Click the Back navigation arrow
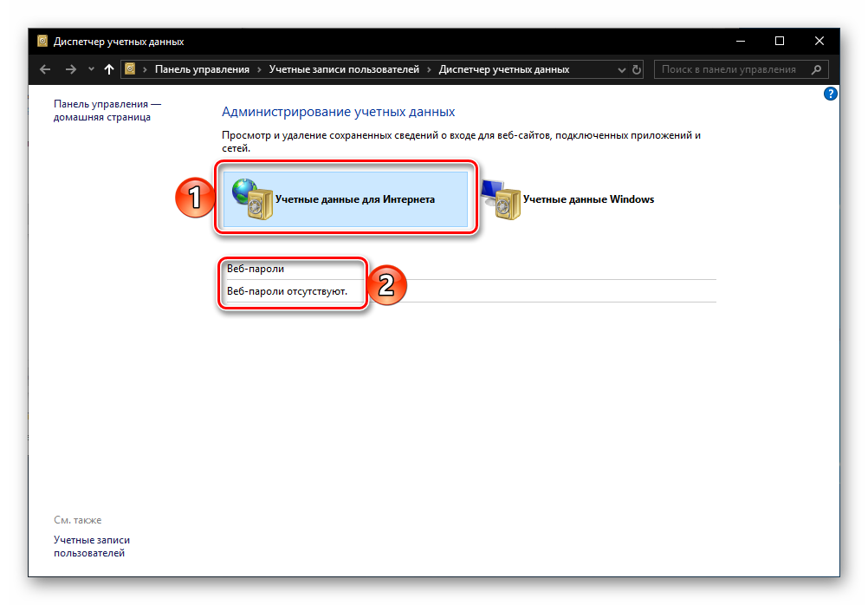868x605 pixels. pos(45,69)
